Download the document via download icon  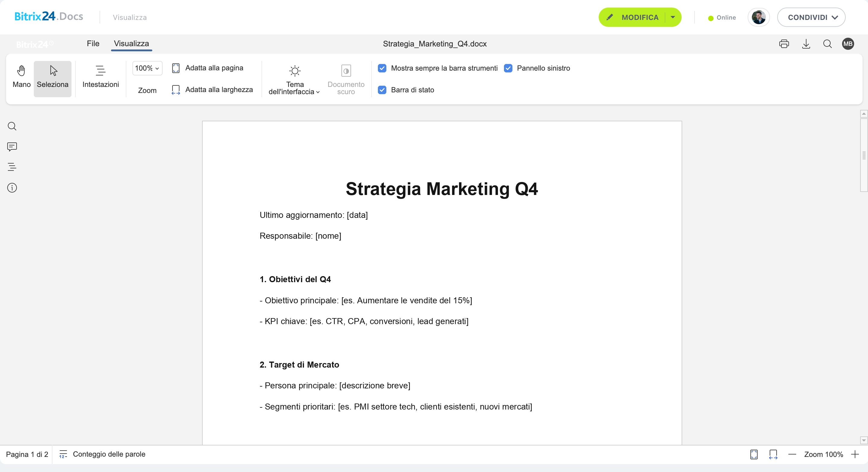pyautogui.click(x=806, y=44)
